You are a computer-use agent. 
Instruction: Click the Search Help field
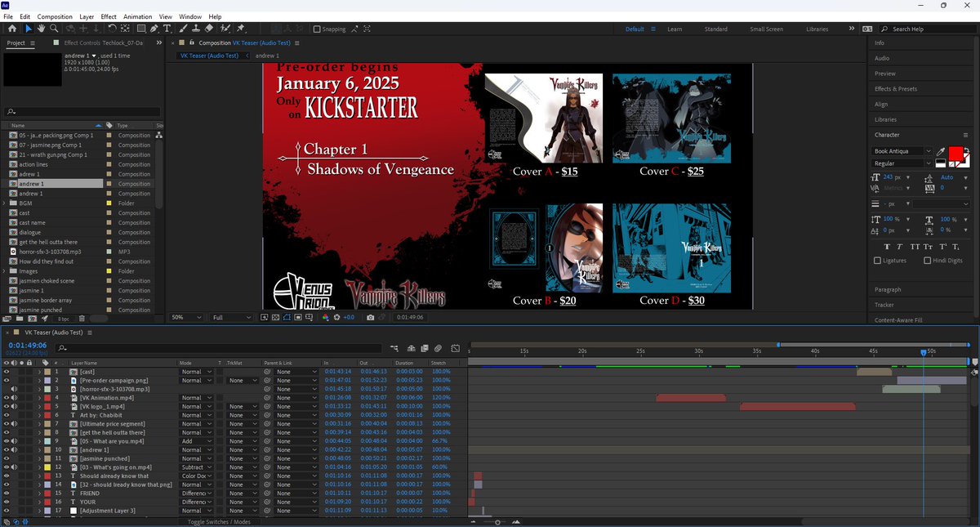[929, 29]
